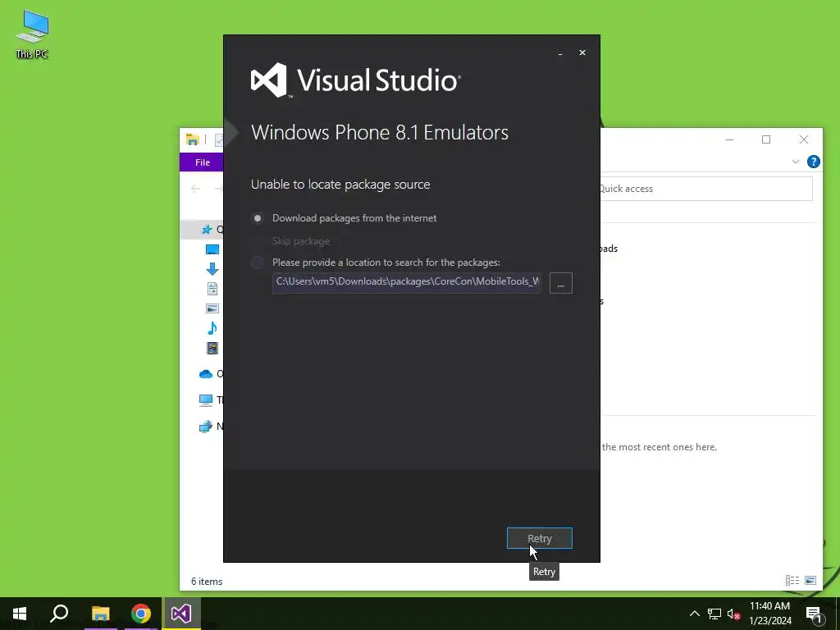Open the Videos film icon in Explorer sidebar
The image size is (840, 630).
point(212,348)
